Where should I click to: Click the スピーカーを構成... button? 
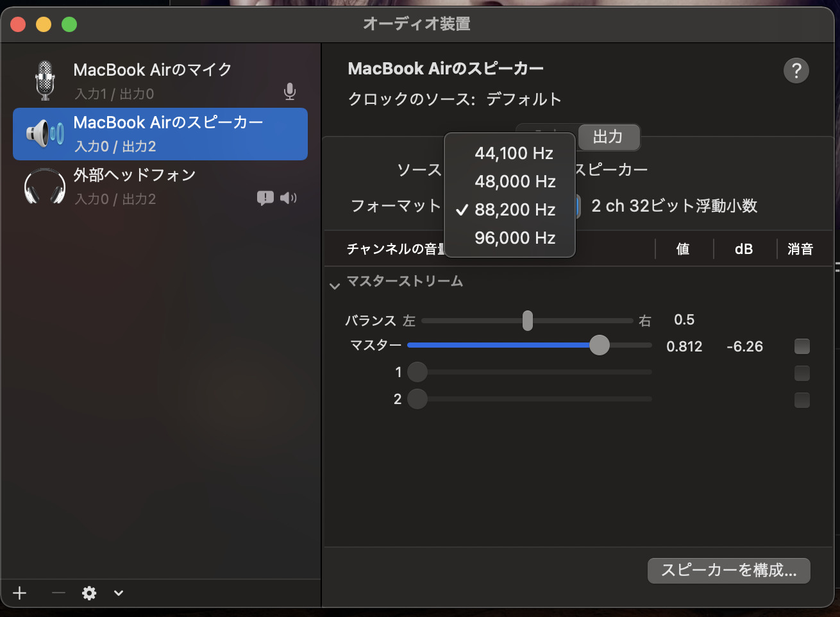click(x=728, y=570)
